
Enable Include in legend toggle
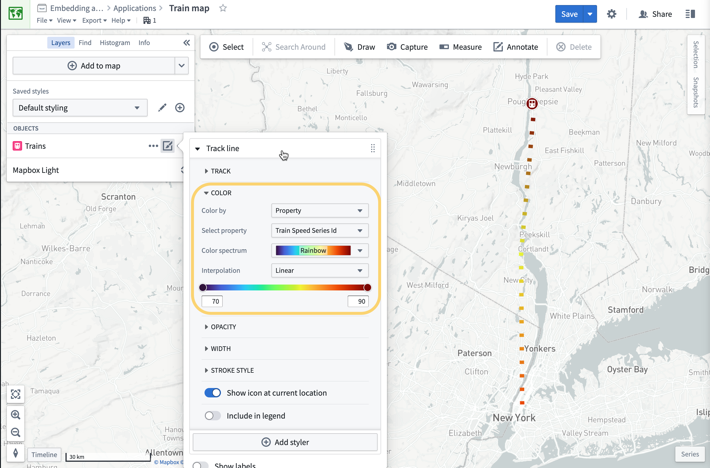[x=212, y=415]
